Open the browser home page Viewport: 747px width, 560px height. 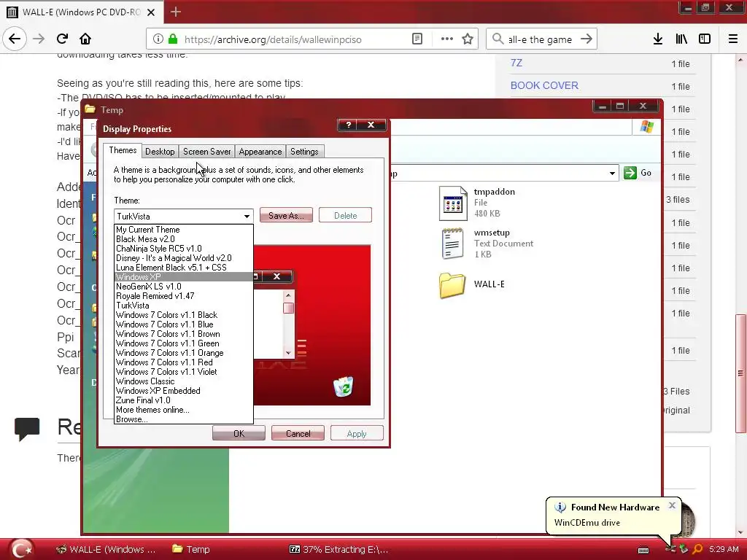pos(85,39)
